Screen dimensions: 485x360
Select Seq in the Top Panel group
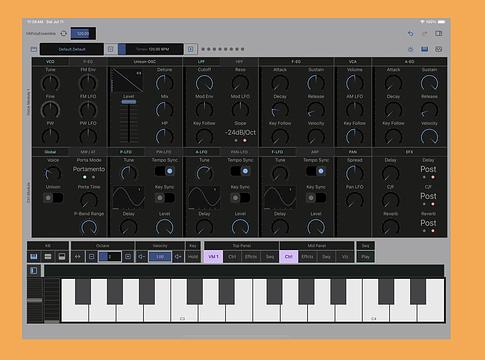(x=270, y=257)
